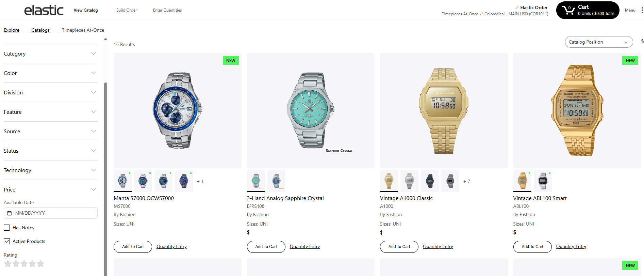Viewport: 644px width, 276px height.
Task: Open the Catalog Position sort dropdown
Action: (599, 42)
